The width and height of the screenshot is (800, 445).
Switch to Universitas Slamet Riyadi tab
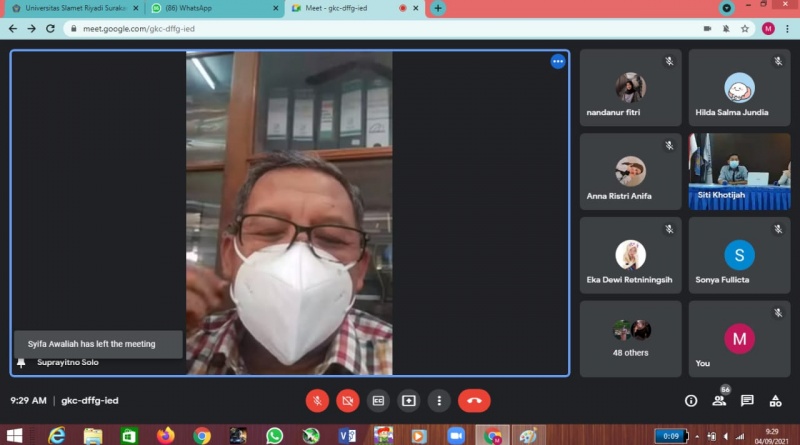pos(70,8)
